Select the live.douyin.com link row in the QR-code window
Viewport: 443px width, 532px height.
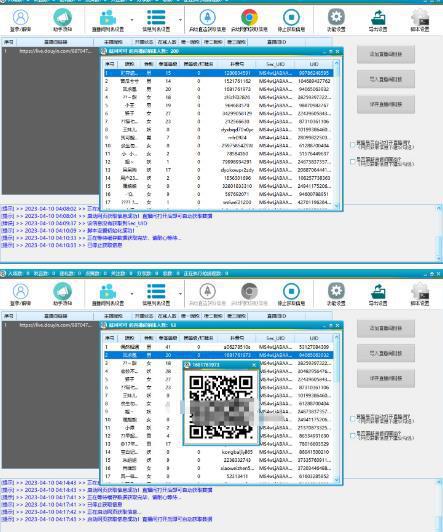(x=50, y=325)
